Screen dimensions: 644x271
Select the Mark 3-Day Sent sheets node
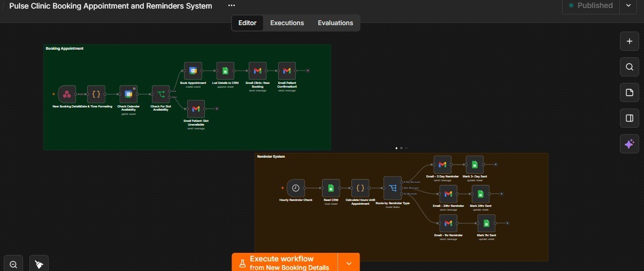(474, 164)
